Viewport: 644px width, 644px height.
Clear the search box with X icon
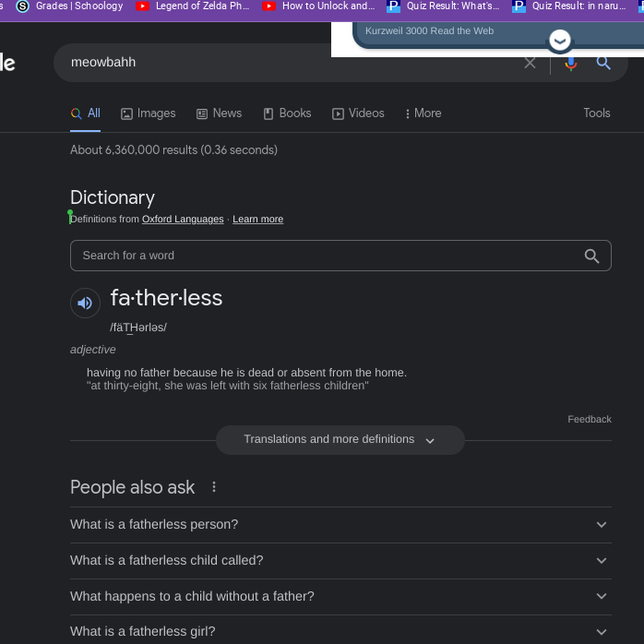[x=530, y=63]
